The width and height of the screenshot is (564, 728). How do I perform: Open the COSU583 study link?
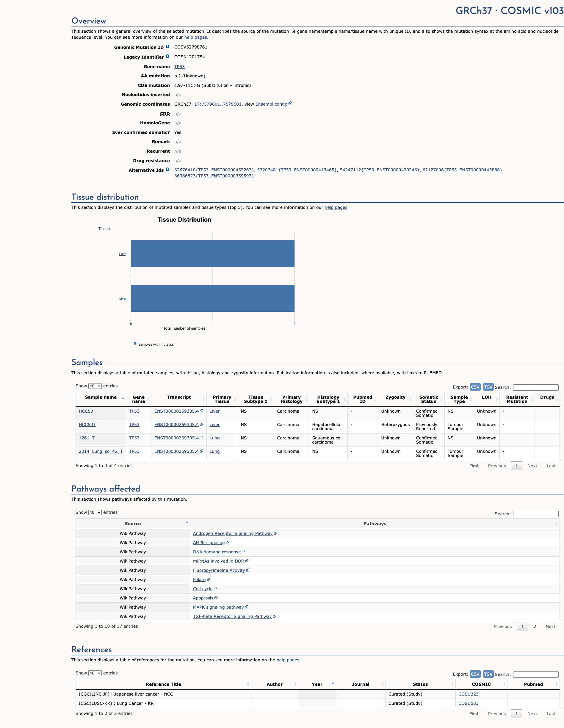click(468, 703)
